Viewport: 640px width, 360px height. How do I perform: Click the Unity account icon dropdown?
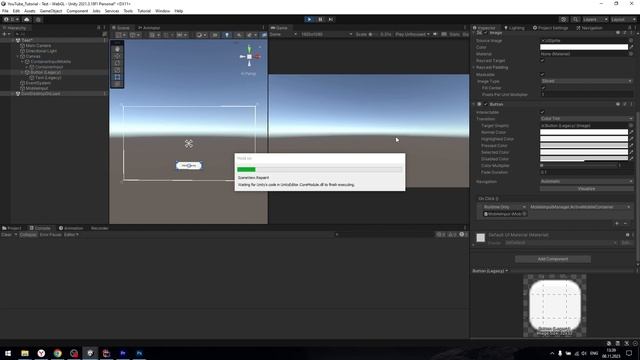(x=10, y=19)
